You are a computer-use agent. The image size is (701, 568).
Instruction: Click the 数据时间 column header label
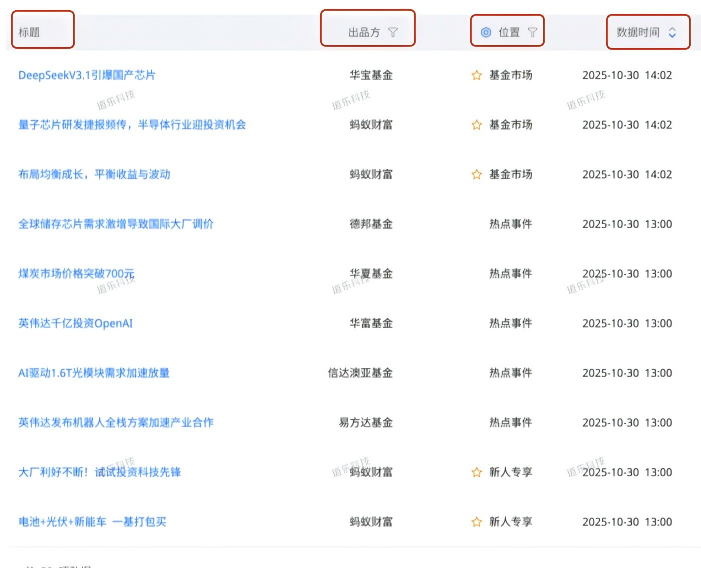tap(638, 32)
